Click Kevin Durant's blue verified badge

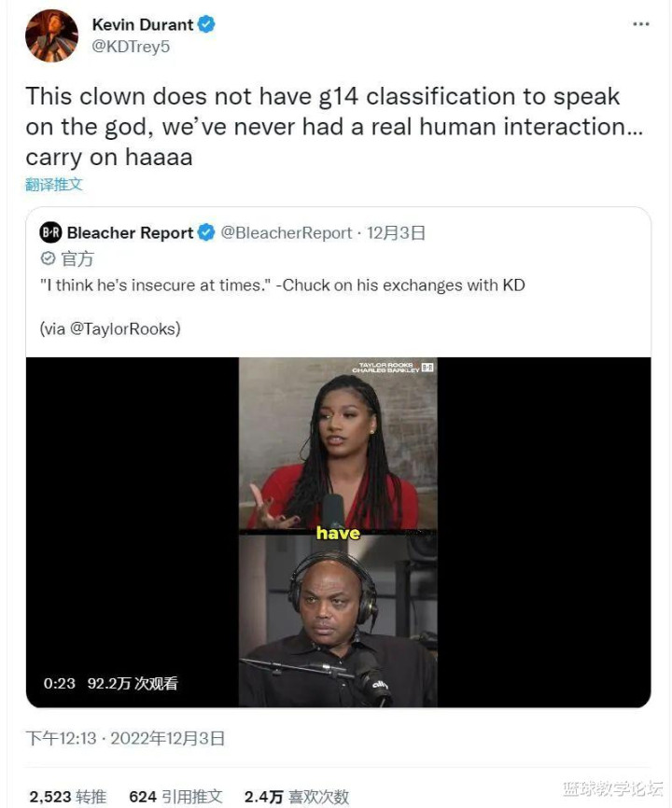click(206, 24)
